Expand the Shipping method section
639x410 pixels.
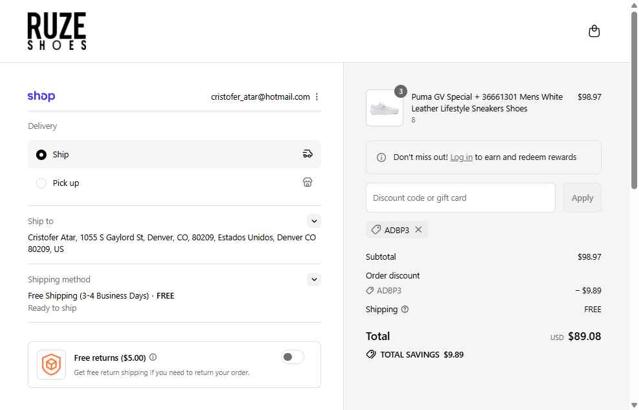(314, 280)
